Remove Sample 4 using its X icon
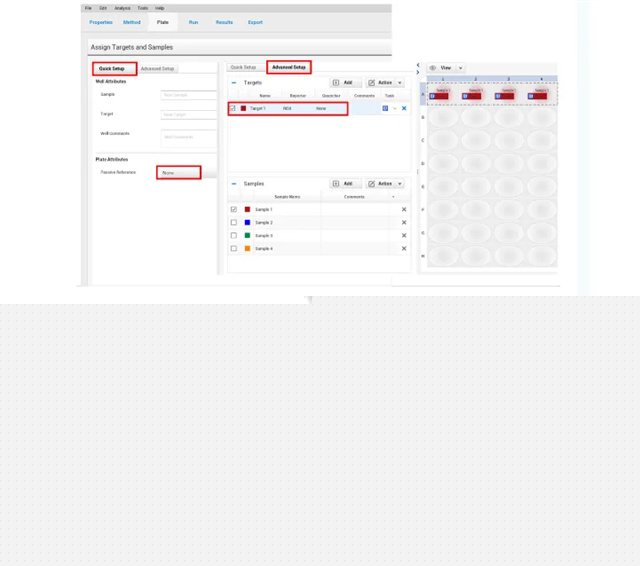Image resolution: width=640 pixels, height=566 pixels. [x=404, y=248]
